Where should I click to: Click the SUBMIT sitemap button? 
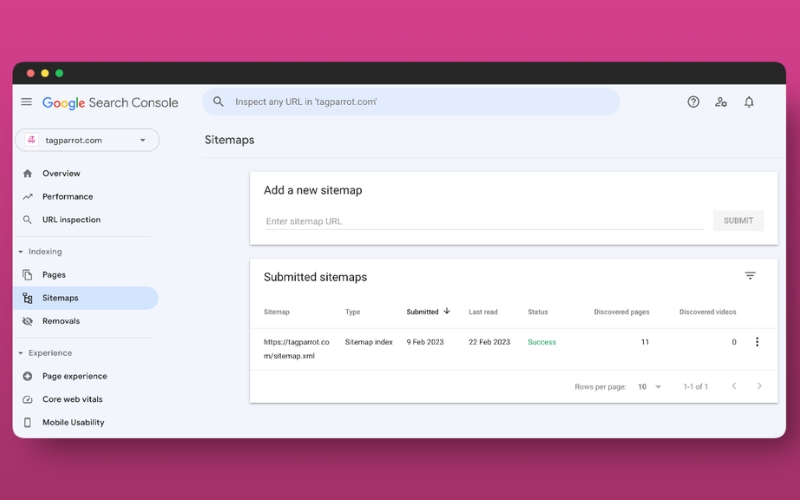click(x=738, y=221)
